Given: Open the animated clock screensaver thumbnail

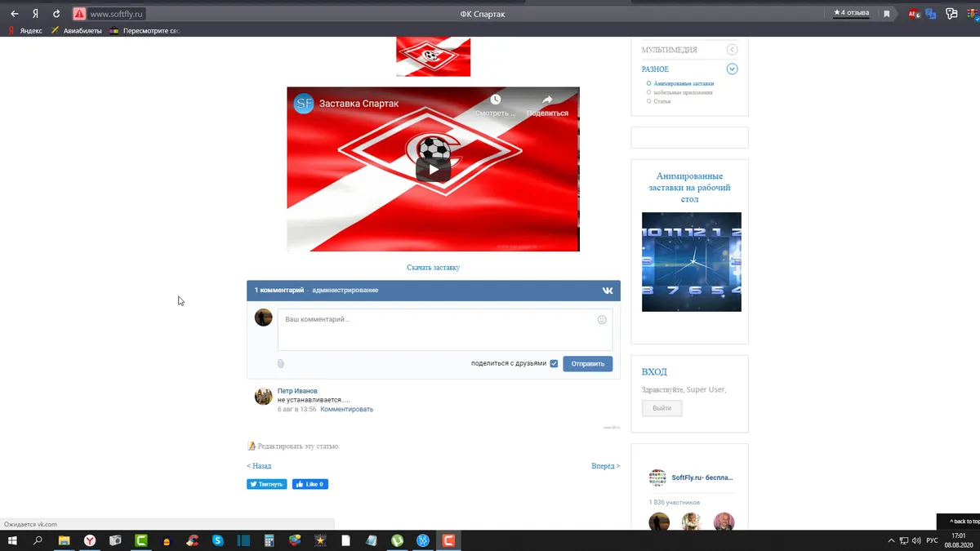Looking at the screenshot, I should click(x=692, y=262).
